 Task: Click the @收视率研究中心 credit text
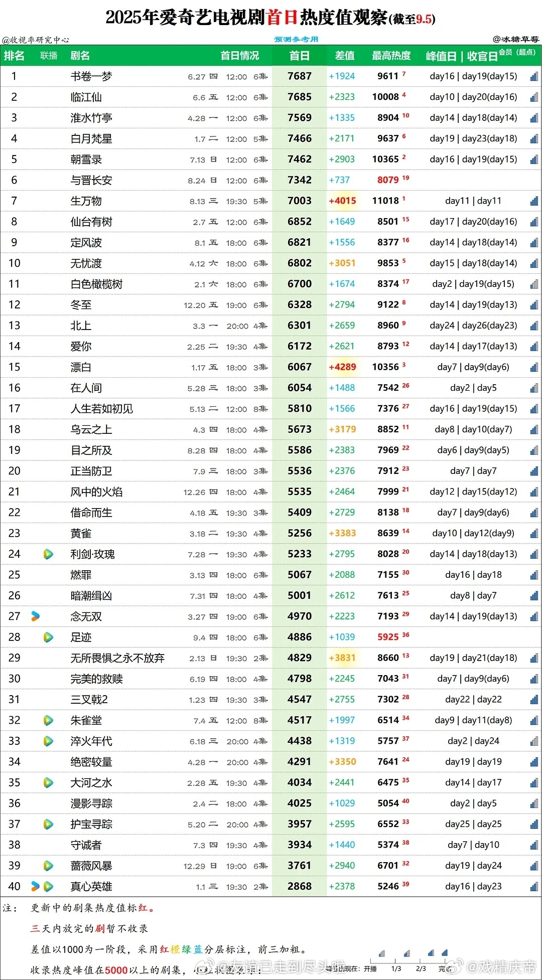tap(36, 40)
